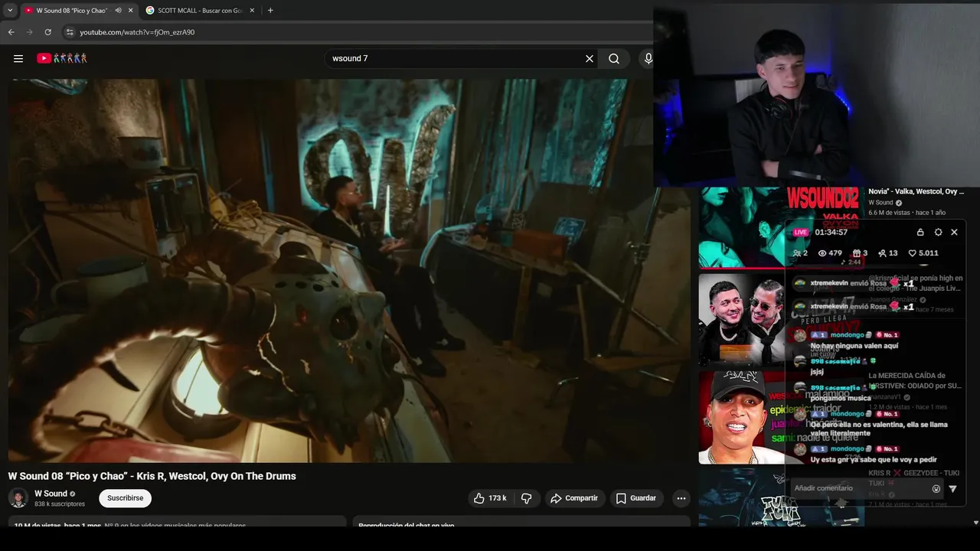
Task: Click the video title Pico y Chao
Action: click(x=152, y=476)
